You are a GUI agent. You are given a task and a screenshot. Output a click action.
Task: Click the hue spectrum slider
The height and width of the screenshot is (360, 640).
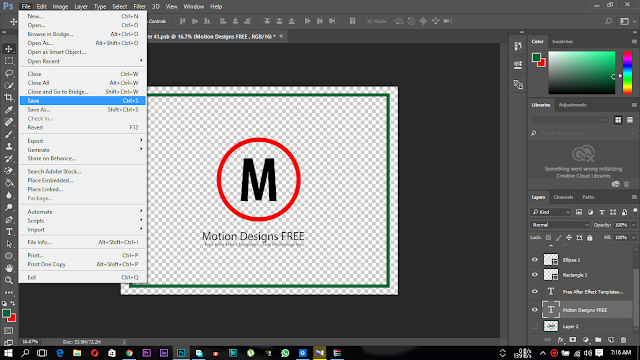tap(627, 73)
